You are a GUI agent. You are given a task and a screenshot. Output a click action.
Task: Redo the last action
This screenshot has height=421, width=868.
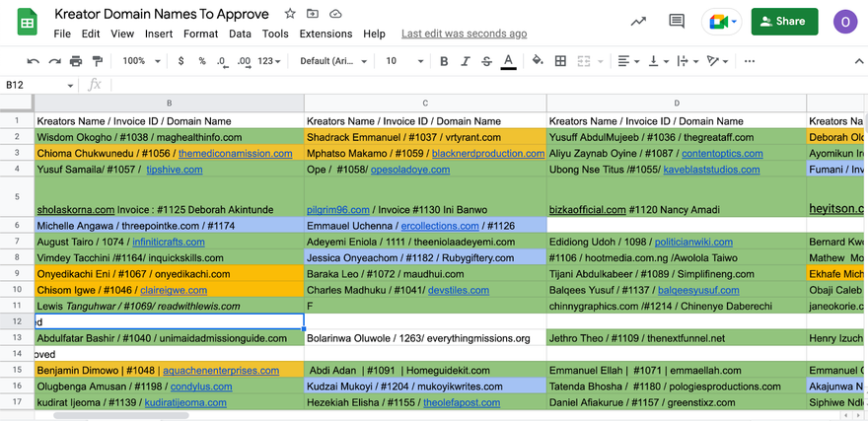tap(54, 61)
